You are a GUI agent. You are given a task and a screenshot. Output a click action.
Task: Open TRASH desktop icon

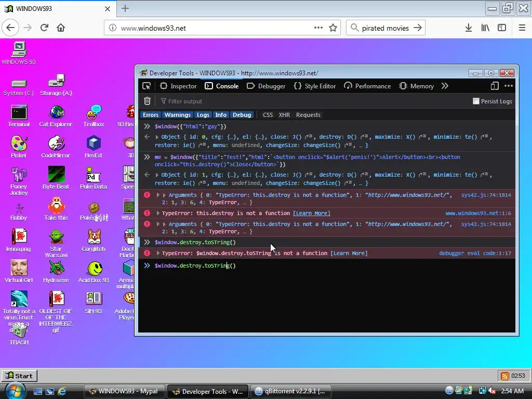point(19,334)
